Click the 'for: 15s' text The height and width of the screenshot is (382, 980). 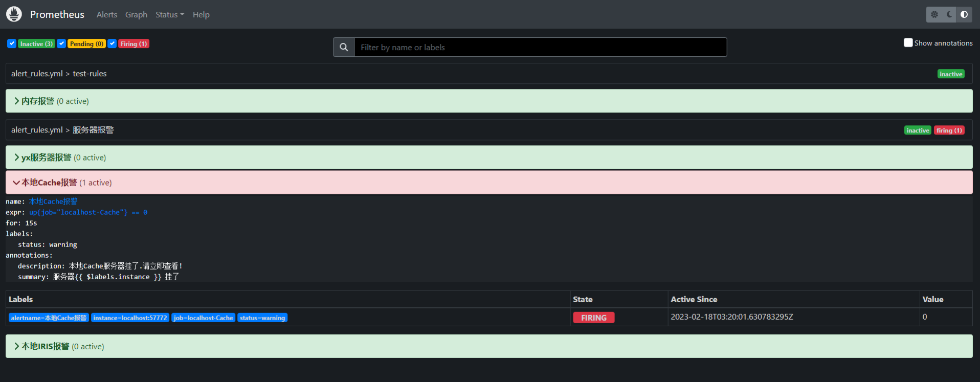tap(21, 223)
